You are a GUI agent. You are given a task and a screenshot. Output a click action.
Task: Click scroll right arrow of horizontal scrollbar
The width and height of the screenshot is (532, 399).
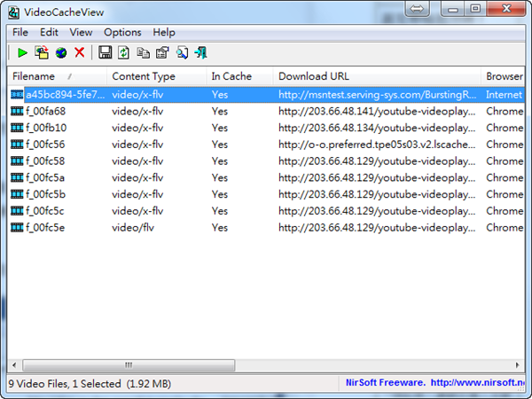coord(518,365)
